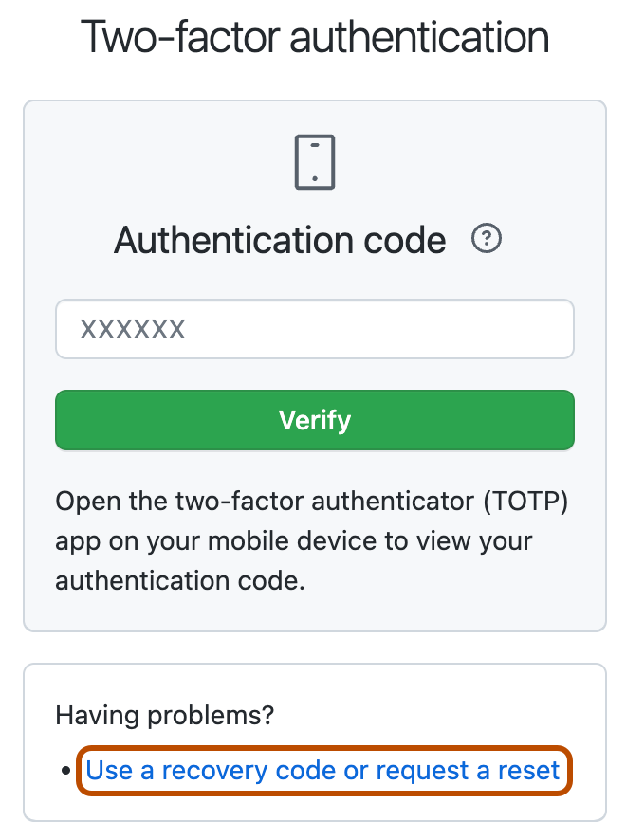Click the word "authentication" in the title
Screen dimensions: 626x840
[x=418, y=39]
